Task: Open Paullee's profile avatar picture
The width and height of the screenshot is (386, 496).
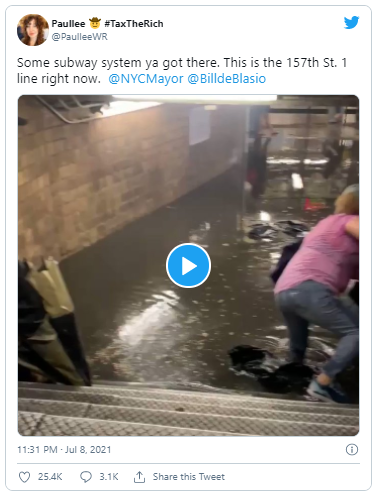Action: (33, 30)
